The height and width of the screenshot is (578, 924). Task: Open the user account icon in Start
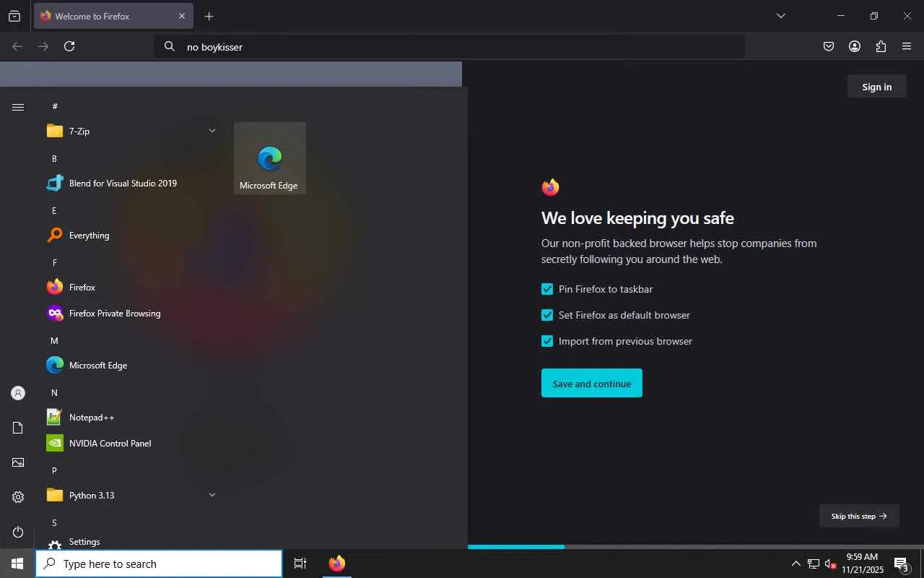18,393
